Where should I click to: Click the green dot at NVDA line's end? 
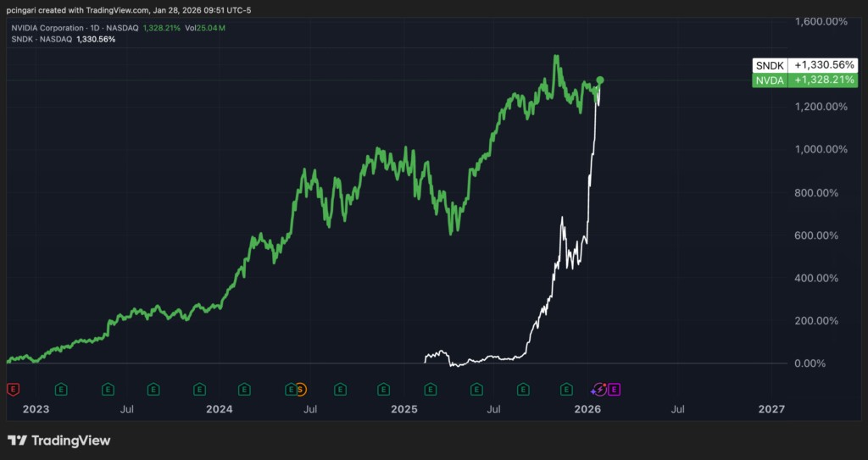600,80
